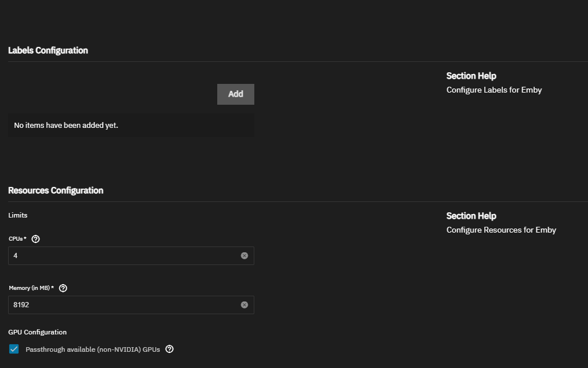Toggle the Passthrough available GPUs checkbox
The height and width of the screenshot is (368, 588).
tap(14, 349)
